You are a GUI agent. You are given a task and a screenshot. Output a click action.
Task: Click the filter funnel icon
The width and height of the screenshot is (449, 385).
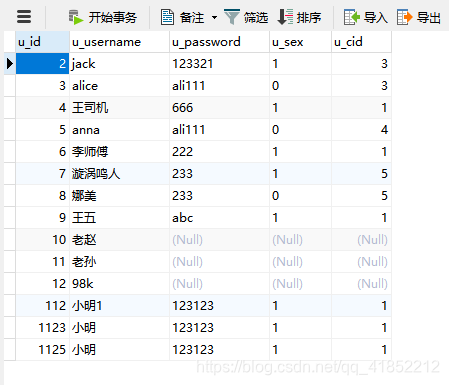232,17
